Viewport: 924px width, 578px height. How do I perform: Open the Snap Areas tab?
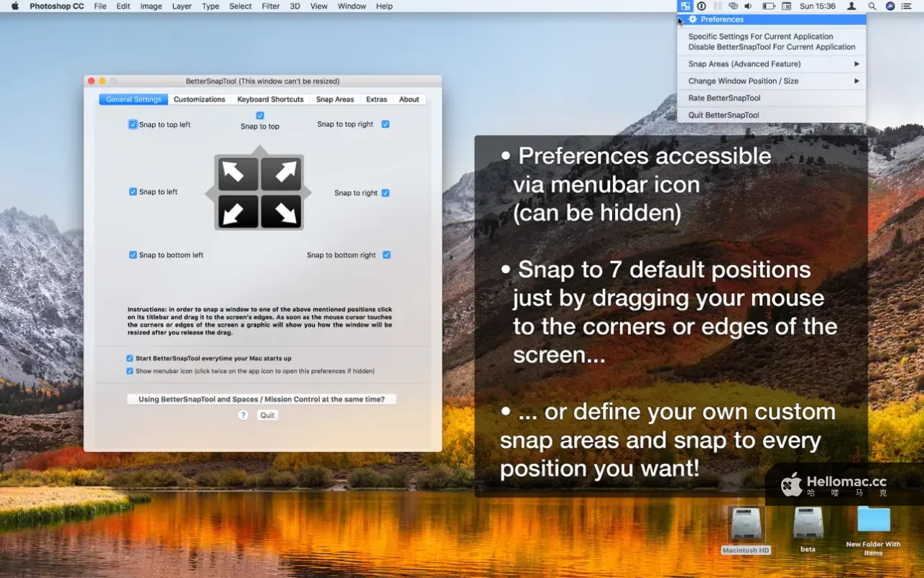click(335, 100)
